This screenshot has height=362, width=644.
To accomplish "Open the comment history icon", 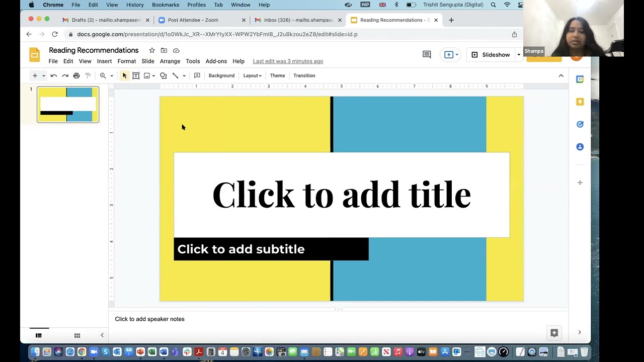I will click(x=427, y=54).
